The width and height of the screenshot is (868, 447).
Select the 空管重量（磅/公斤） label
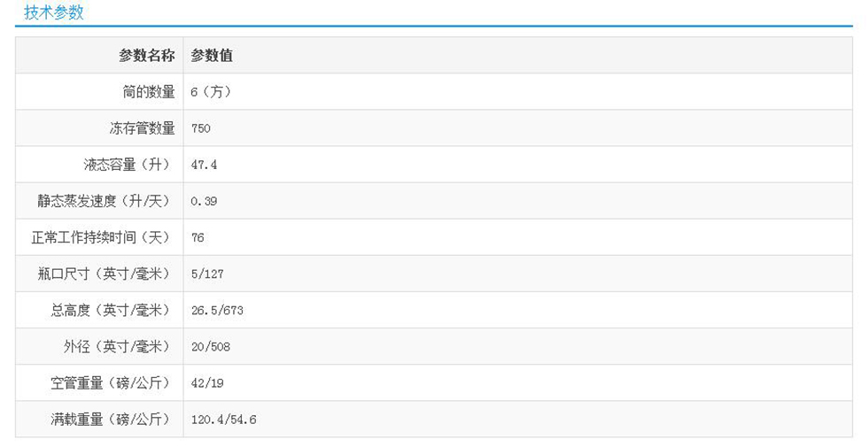pyautogui.click(x=110, y=382)
